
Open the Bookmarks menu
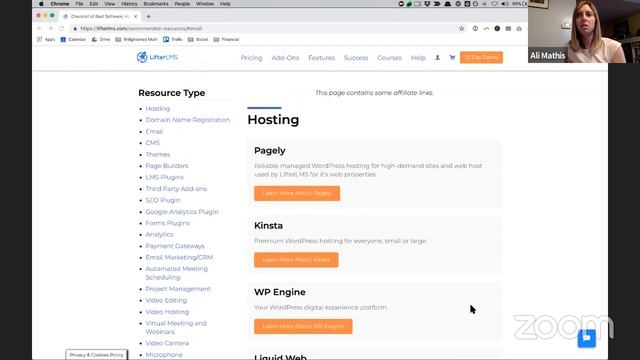click(156, 4)
